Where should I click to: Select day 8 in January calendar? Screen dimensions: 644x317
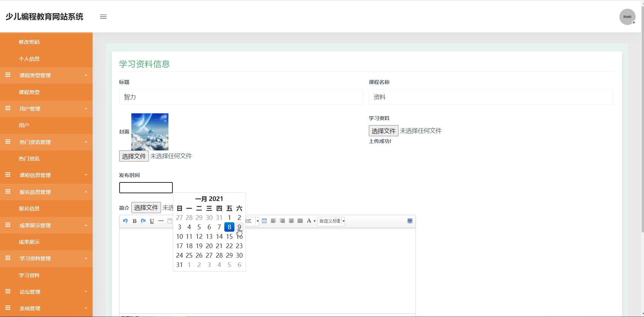coord(229,227)
